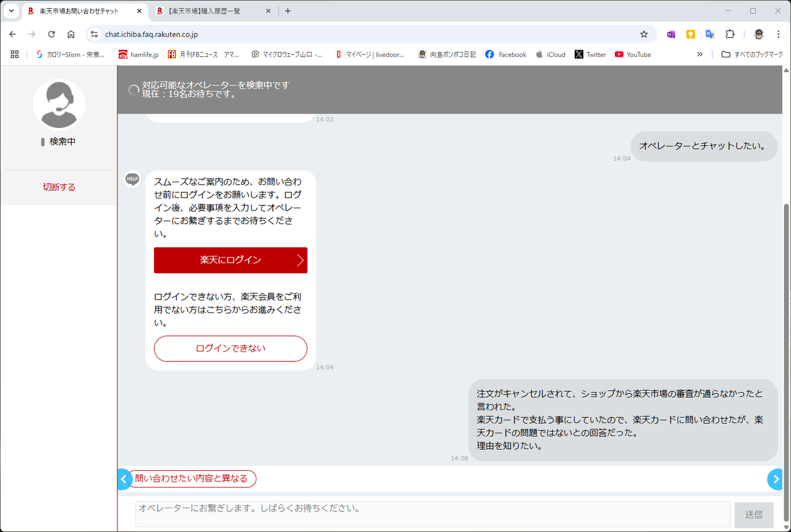Screen dimensions: 791x532
Task: Open the browser home page
Action: (71, 35)
